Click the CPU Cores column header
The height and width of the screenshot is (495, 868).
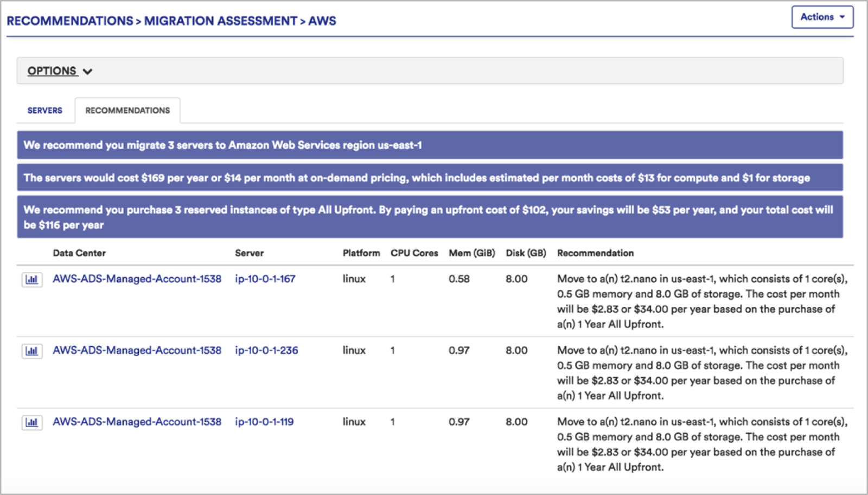pyautogui.click(x=414, y=253)
